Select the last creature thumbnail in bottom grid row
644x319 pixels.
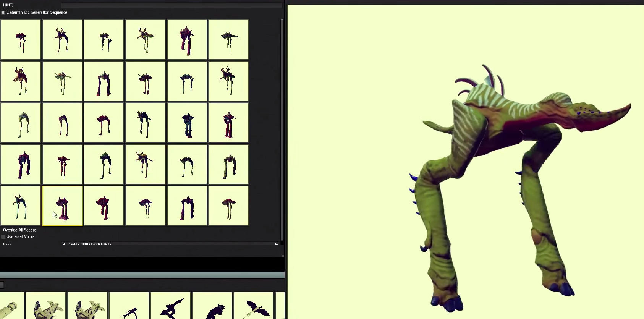click(228, 206)
